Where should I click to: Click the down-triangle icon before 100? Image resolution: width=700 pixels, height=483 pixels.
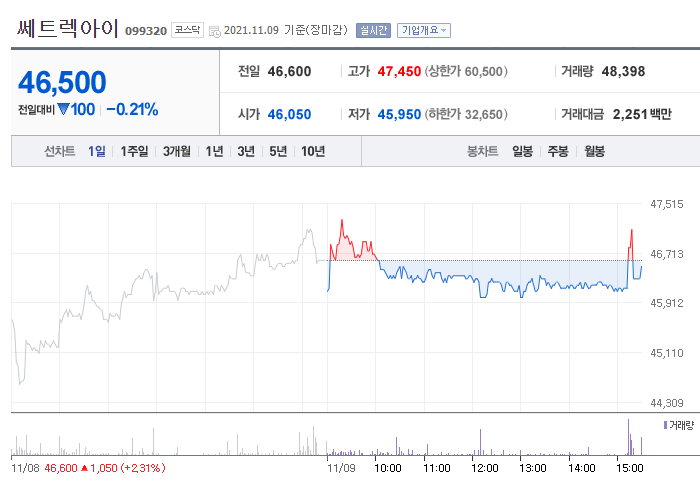click(x=63, y=109)
